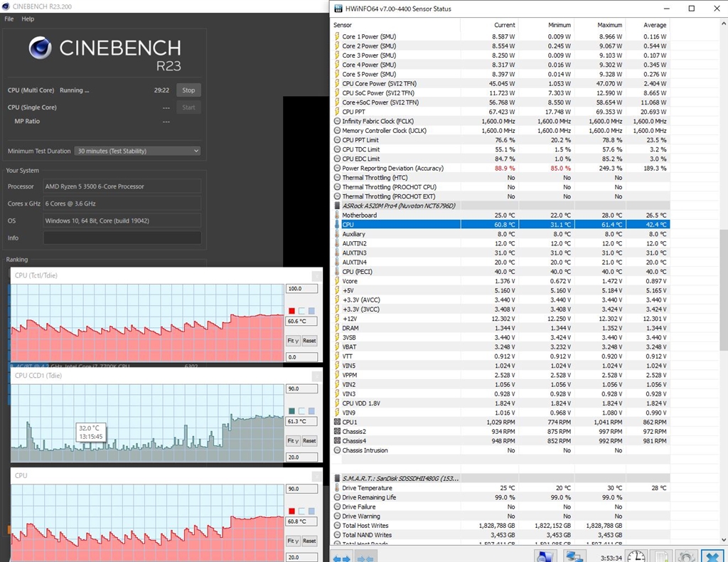Image resolution: width=728 pixels, height=562 pixels.
Task: Click the fan icon beside CPU1 RPM
Action: coord(337,422)
